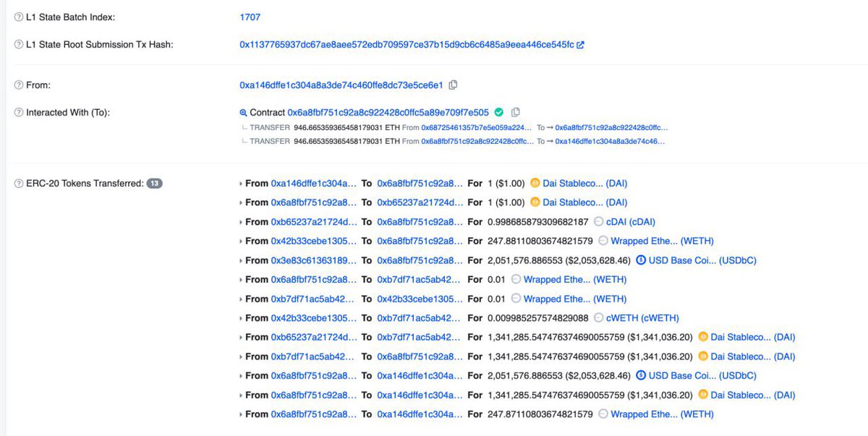868x436 pixels.
Task: Expand the cDAI transfer details row
Action: click(x=241, y=221)
